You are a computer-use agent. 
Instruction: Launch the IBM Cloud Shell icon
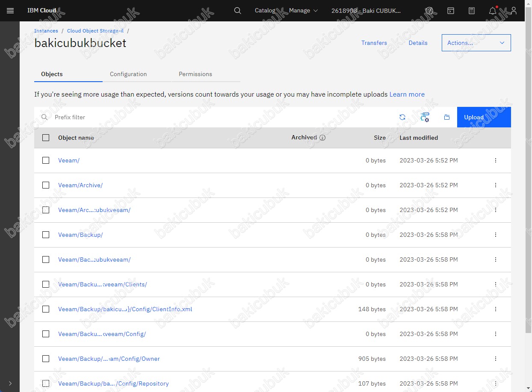click(451, 11)
